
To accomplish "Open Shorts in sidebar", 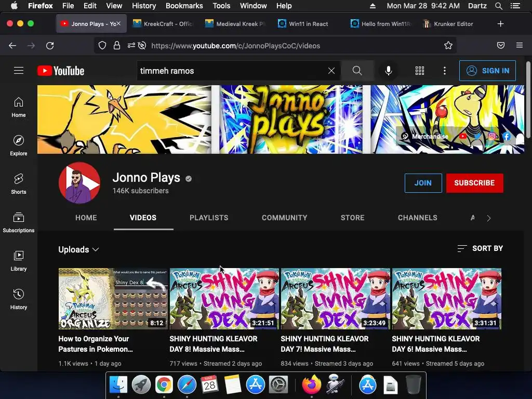I will 19,184.
